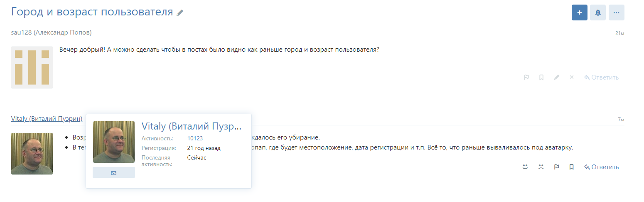The height and width of the screenshot is (202, 644).
Task: Edit the first post using pencil icon
Action: pyautogui.click(x=557, y=77)
